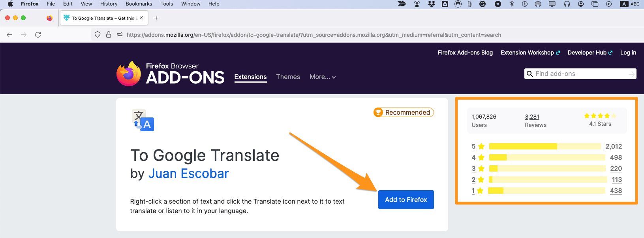The width and height of the screenshot is (644, 238).
Task: Open the Window menu
Action: (x=191, y=4)
